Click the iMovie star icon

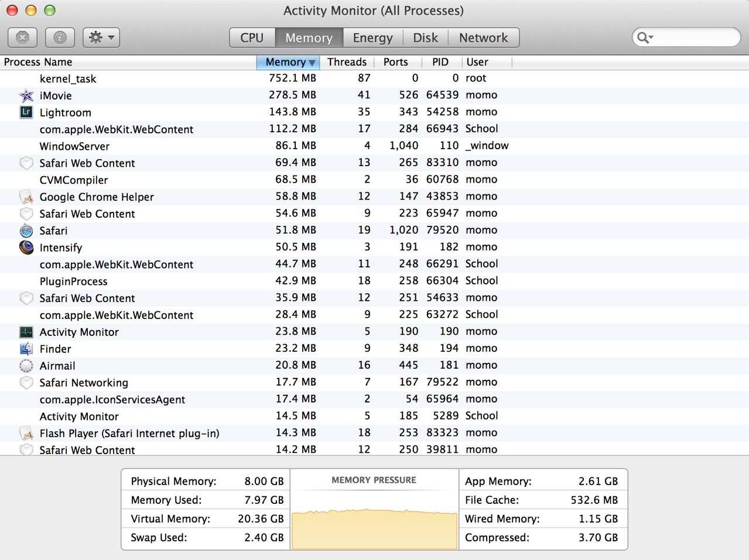click(26, 95)
